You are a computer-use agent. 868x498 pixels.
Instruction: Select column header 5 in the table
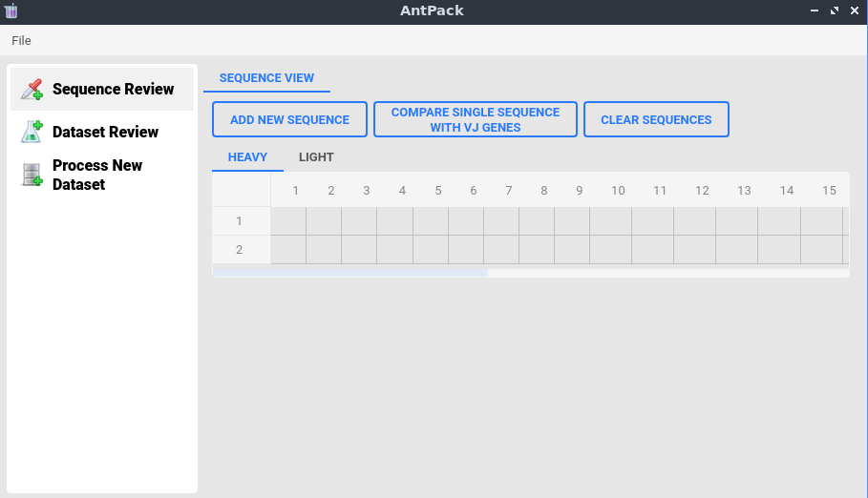[x=431, y=191]
